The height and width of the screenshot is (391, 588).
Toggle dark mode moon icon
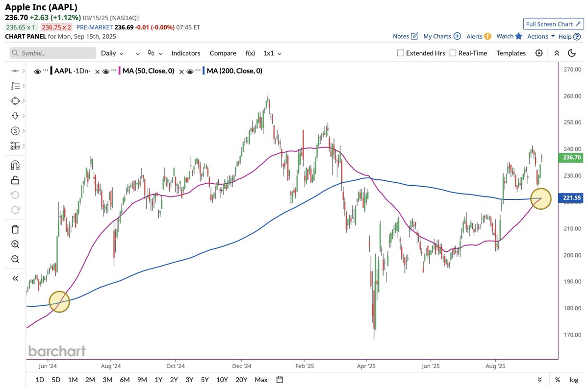pyautogui.click(x=572, y=53)
